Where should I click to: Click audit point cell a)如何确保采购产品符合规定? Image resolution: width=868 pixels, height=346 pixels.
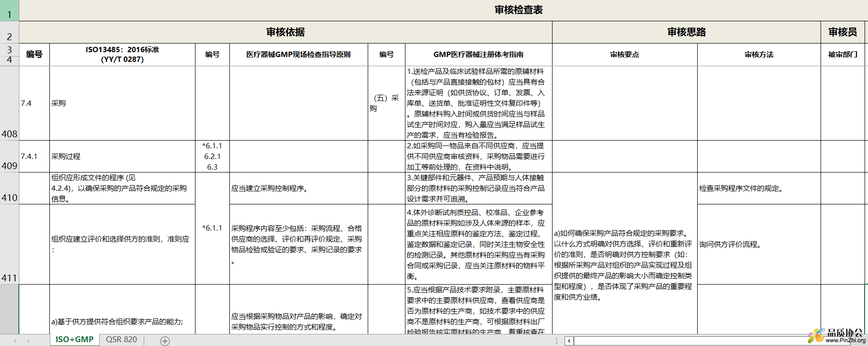point(625,253)
